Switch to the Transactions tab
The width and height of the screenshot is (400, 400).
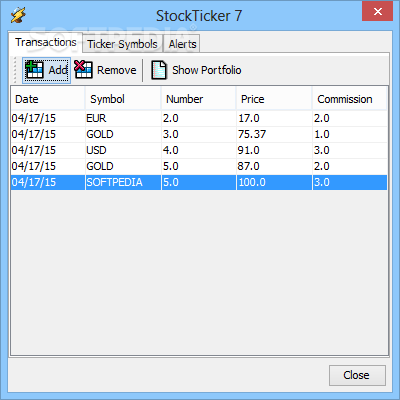(x=46, y=42)
